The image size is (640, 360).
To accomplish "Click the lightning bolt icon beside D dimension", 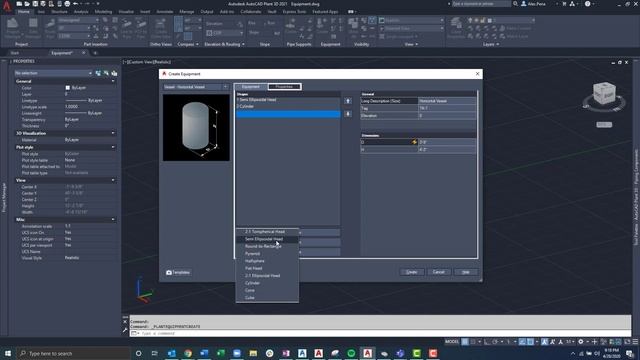I will (x=414, y=142).
